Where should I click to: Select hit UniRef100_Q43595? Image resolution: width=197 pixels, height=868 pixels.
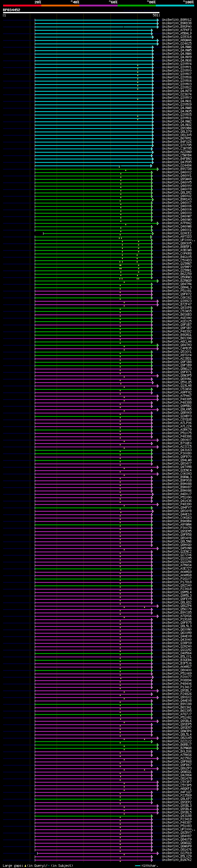pos(177,162)
